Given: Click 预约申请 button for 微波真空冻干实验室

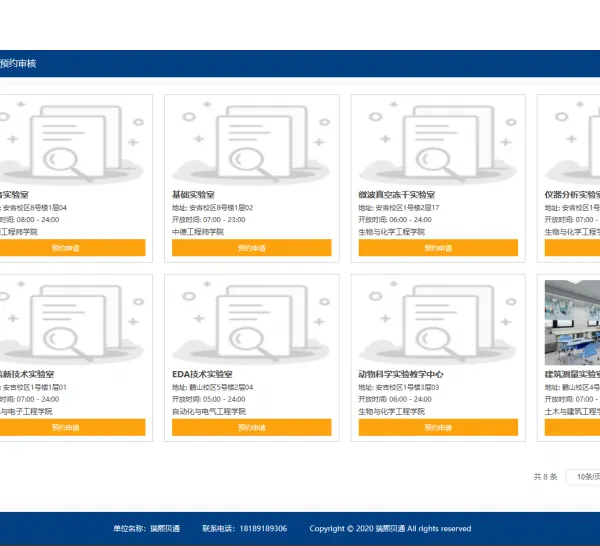Looking at the screenshot, I should pyautogui.click(x=438, y=248).
